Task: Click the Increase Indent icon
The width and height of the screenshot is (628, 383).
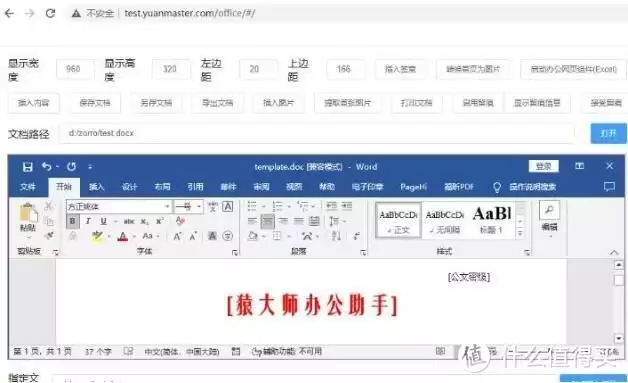Action: pyautogui.click(x=347, y=206)
